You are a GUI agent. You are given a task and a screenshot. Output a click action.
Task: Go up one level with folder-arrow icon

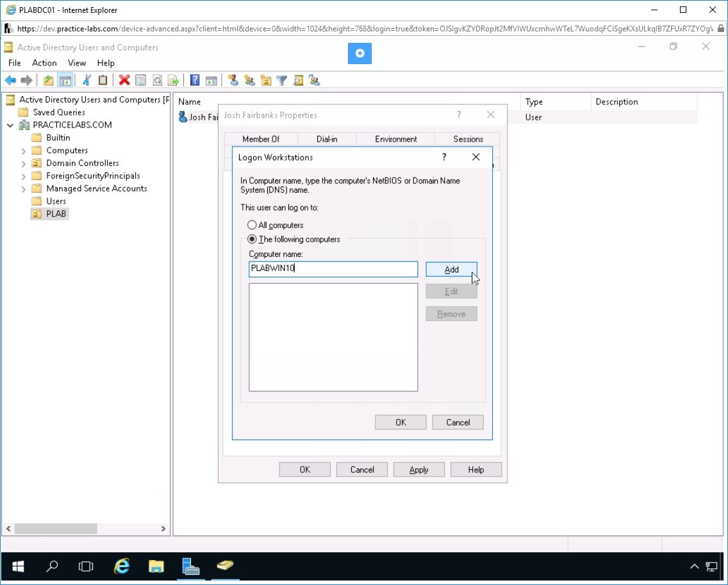(x=48, y=80)
